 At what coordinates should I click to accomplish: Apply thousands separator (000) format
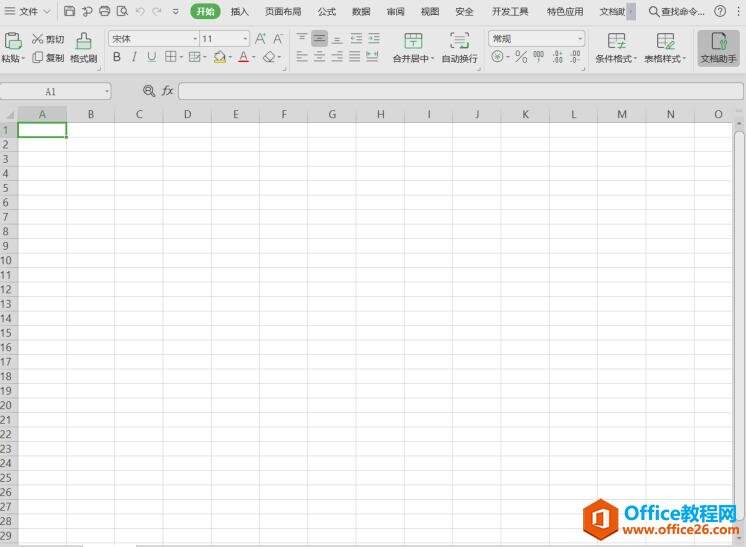tap(539, 57)
